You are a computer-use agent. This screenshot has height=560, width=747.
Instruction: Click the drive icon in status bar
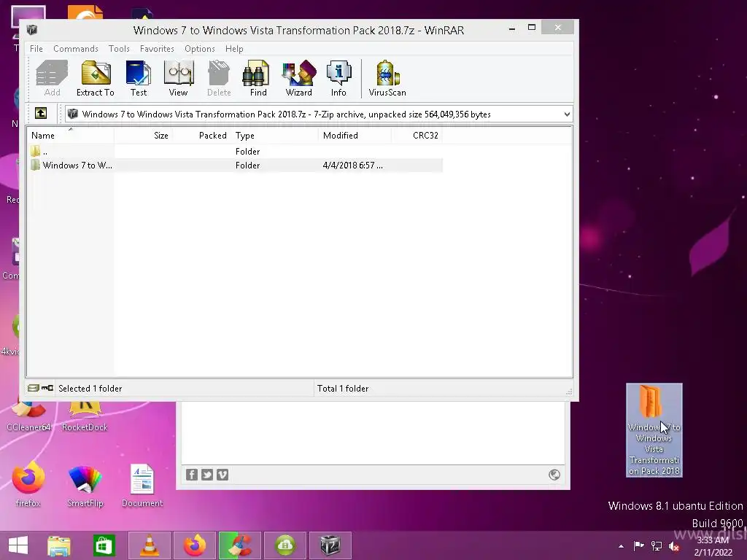pyautogui.click(x=33, y=388)
